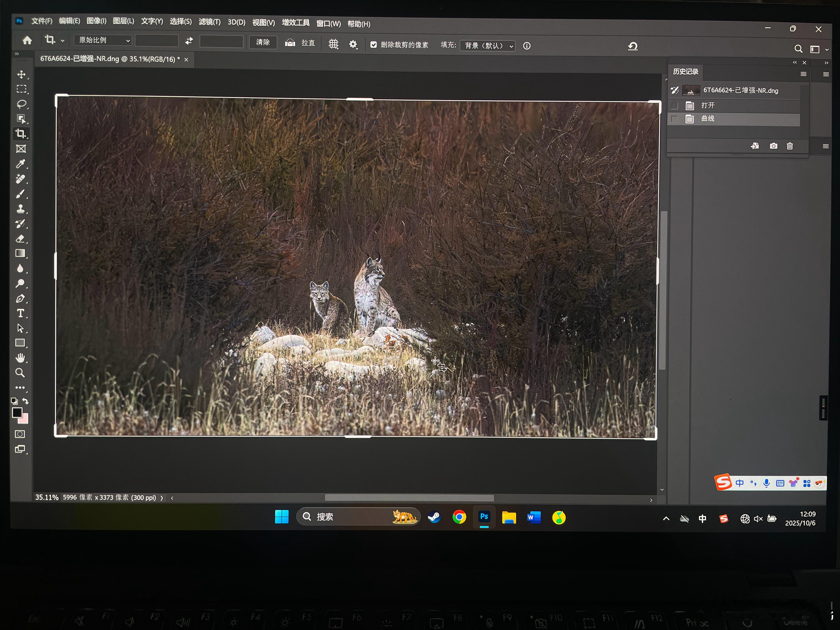Screen dimensions: 840x630
Task: Uncheck 删除裁剪的像素 checkbox
Action: click(x=374, y=45)
